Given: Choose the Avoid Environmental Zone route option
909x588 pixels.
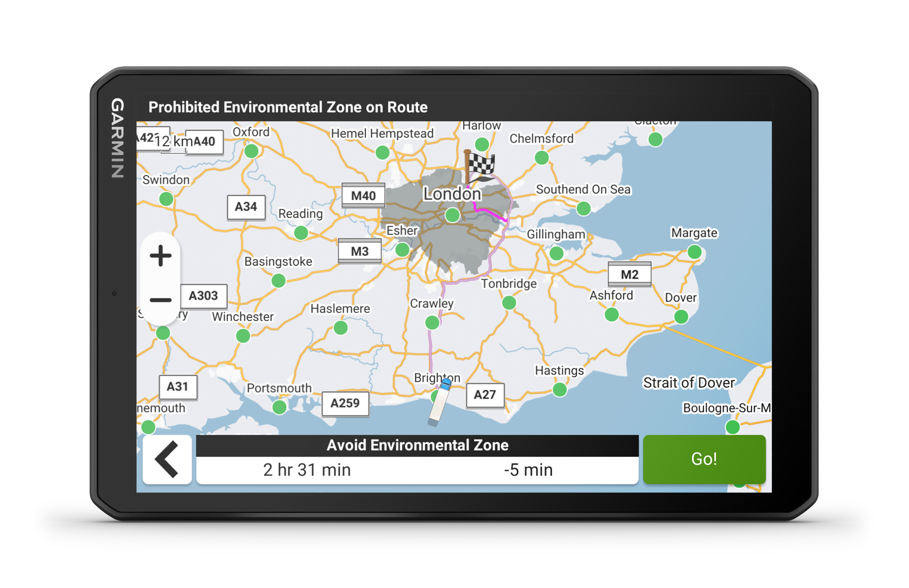Looking at the screenshot, I should tap(417, 459).
